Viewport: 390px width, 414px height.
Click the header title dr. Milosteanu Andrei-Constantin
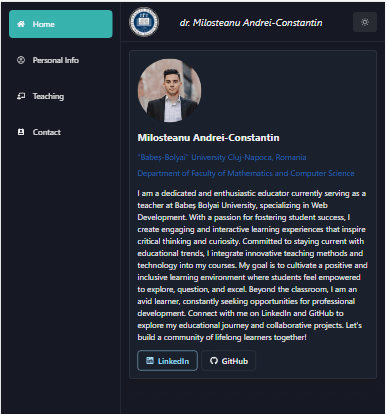coord(251,23)
